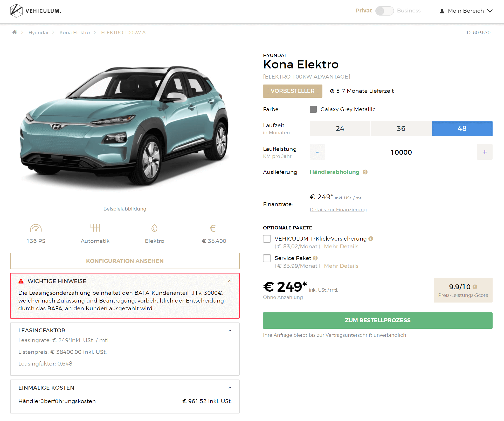Click the Vehiculum logo
Image resolution: width=504 pixels, height=421 pixels.
pos(36,11)
